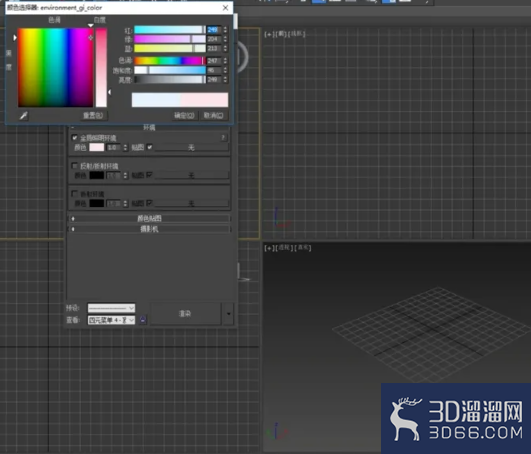The height and width of the screenshot is (454, 531).
Task: Click the Reset button in color selector
Action: click(x=93, y=116)
